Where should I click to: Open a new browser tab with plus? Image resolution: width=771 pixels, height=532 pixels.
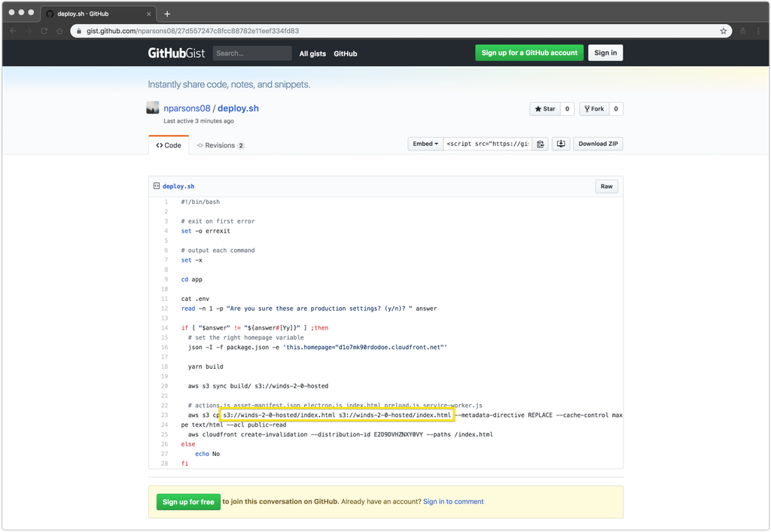pos(167,14)
